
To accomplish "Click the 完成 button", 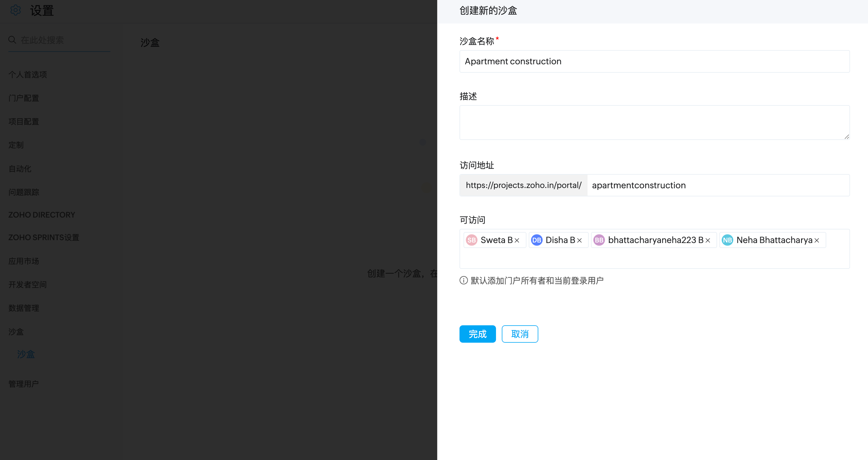I will [477, 334].
